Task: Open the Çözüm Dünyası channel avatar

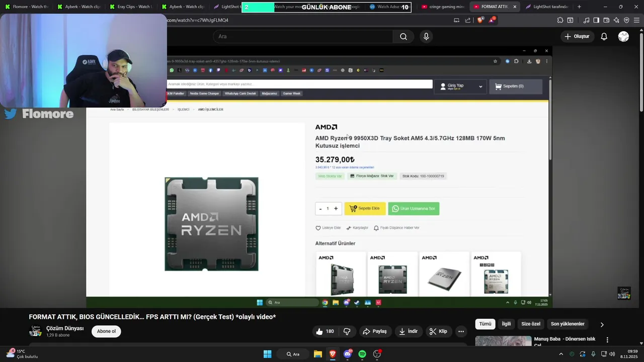Action: click(36, 331)
